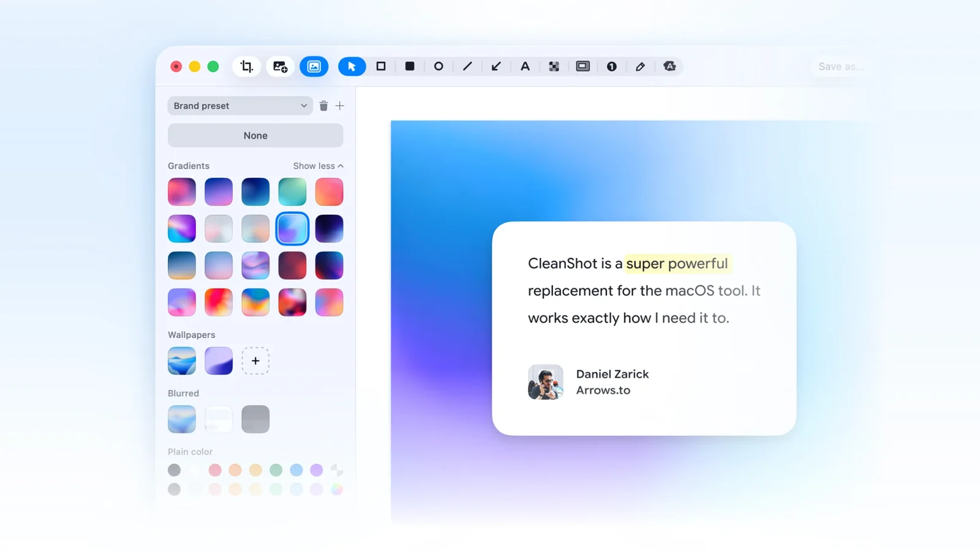Select the spotlight highlight area tool
Image resolution: width=980 pixels, height=551 pixels.
582,66
